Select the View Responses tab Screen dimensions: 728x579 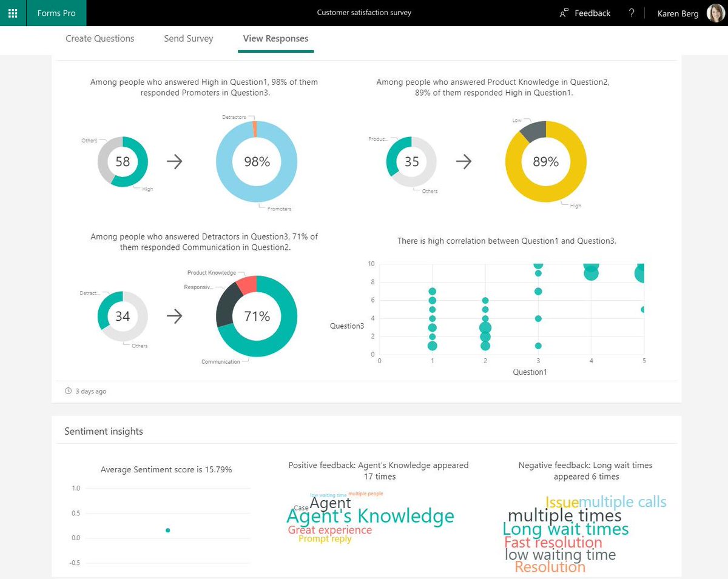pos(275,38)
